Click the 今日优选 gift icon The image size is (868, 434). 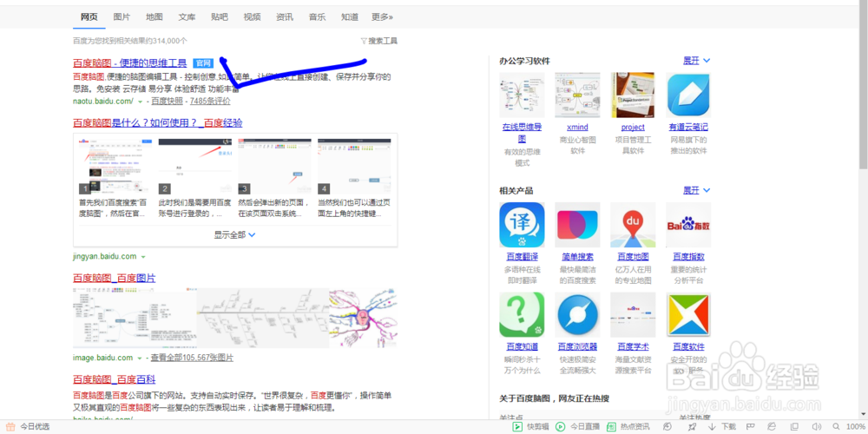(10, 426)
